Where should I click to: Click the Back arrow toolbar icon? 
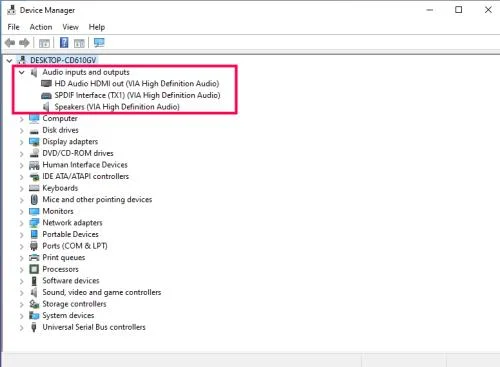10,43
